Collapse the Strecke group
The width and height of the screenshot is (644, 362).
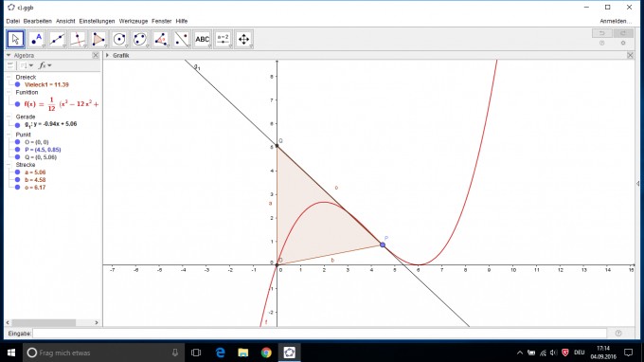(9, 164)
